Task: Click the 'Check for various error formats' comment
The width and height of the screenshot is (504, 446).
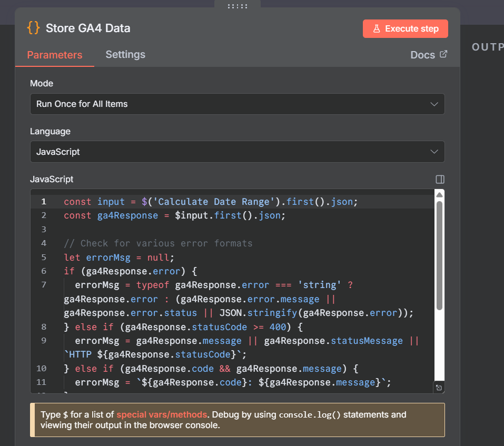Action: click(158, 243)
